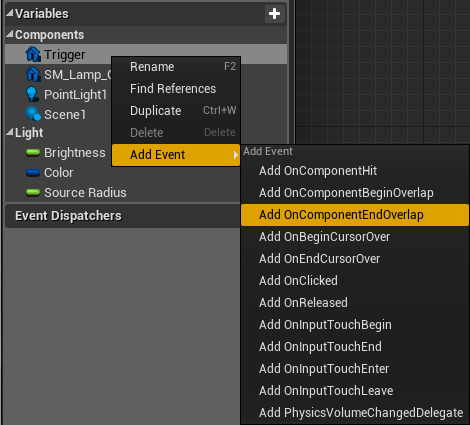Select Add OnClicked
The image size is (470, 425).
pyautogui.click(x=355, y=281)
